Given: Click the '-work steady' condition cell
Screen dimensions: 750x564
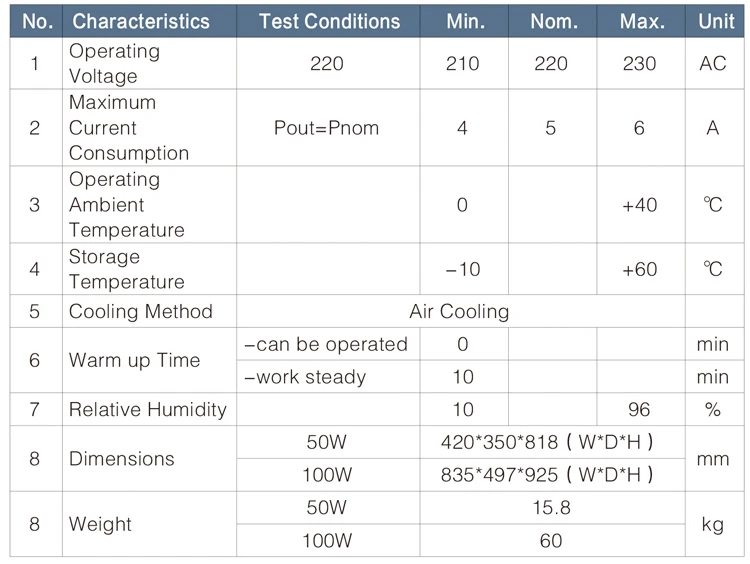Looking at the screenshot, I should pyautogui.click(x=305, y=377).
